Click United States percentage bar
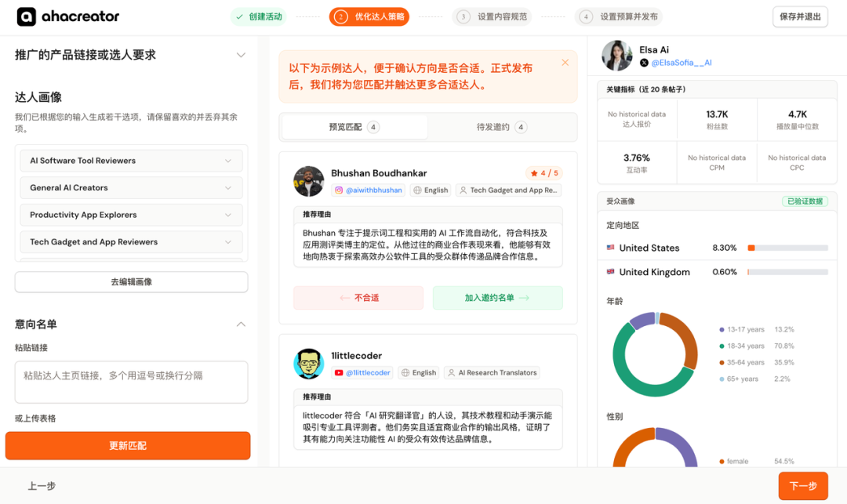 coord(787,248)
